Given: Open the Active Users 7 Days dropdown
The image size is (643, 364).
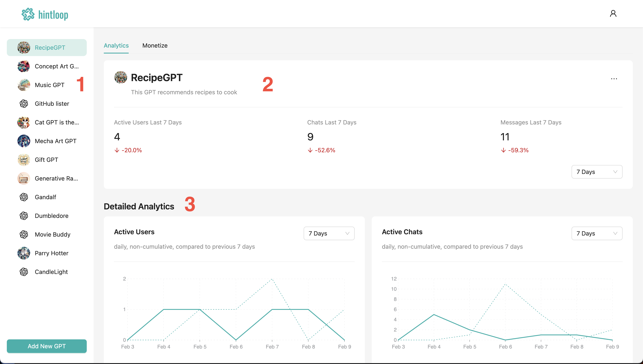Looking at the screenshot, I should pyautogui.click(x=329, y=233).
